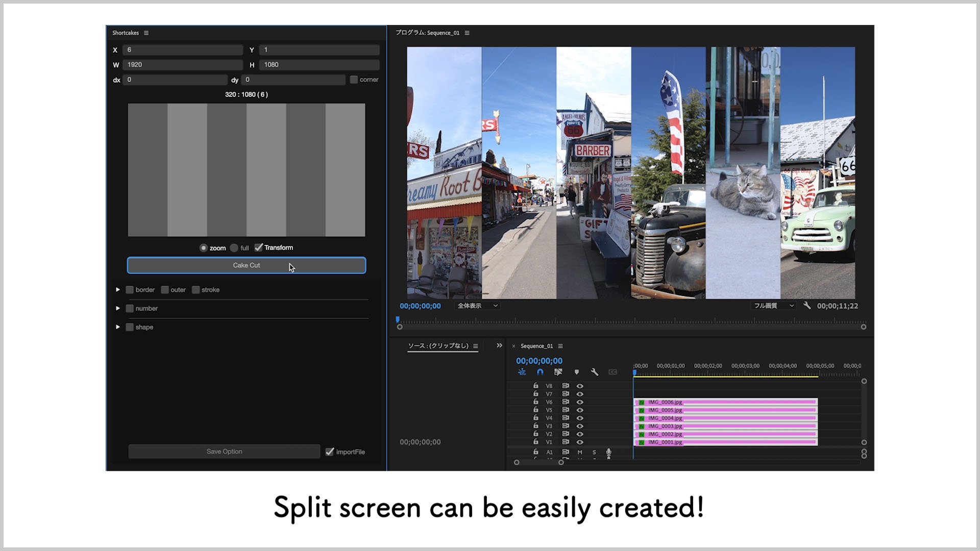980x551 pixels.
Task: Open the program monitor wrench settings icon
Action: [x=808, y=306]
